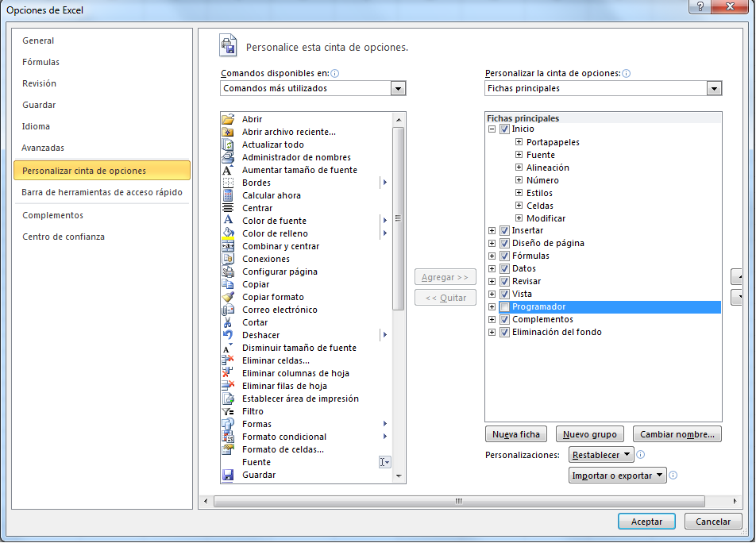Viewport: 756px width, 543px height.
Task: Click the help question mark button
Action: pyautogui.click(x=700, y=6)
